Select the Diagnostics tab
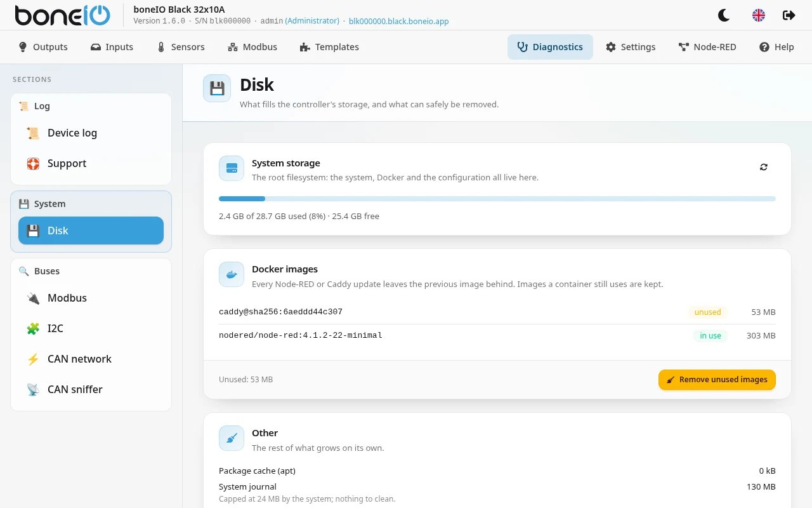The width and height of the screenshot is (812, 508). (550, 47)
